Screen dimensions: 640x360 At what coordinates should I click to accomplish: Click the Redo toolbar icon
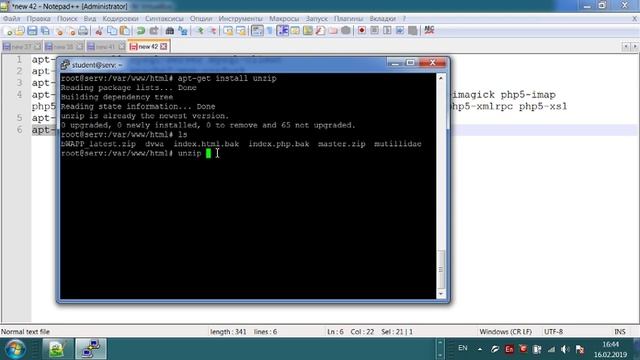pos(154,31)
